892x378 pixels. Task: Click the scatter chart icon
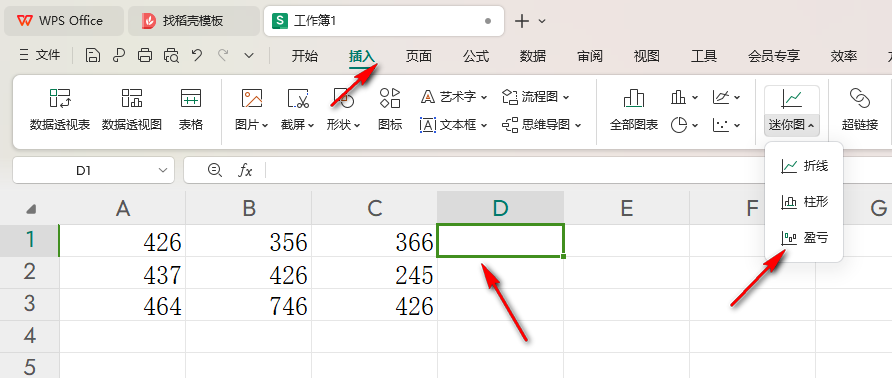tap(720, 125)
